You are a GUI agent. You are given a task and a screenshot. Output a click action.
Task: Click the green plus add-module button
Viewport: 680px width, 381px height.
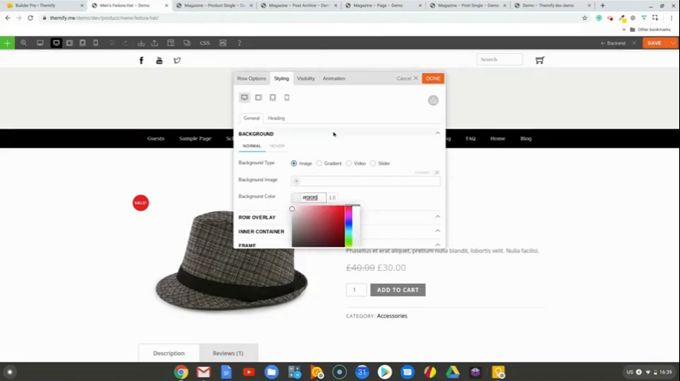tap(7, 43)
